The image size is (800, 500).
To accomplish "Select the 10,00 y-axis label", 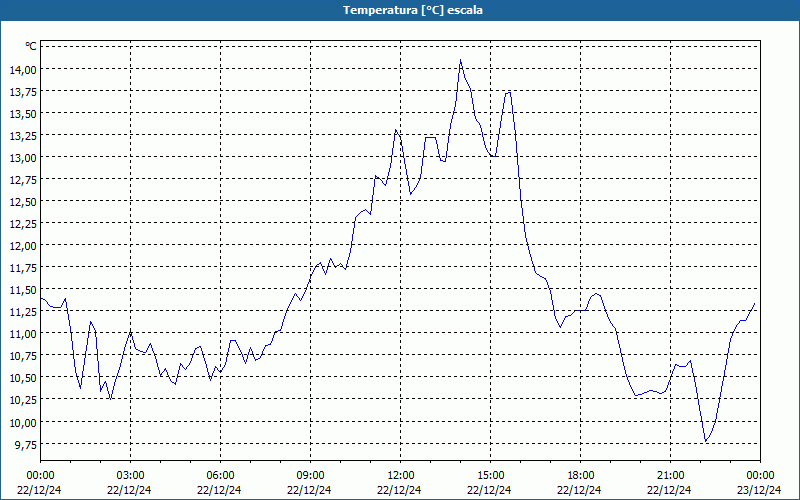I will (23, 422).
